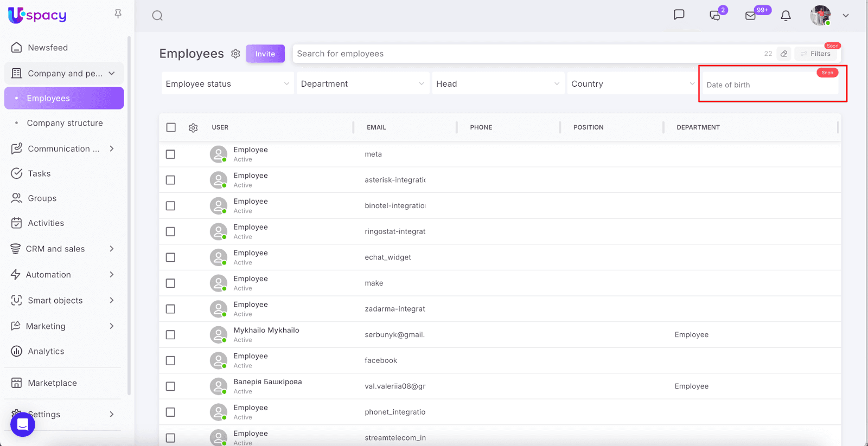The height and width of the screenshot is (446, 868).
Task: Click the table column settings gear icon
Action: [x=193, y=128]
